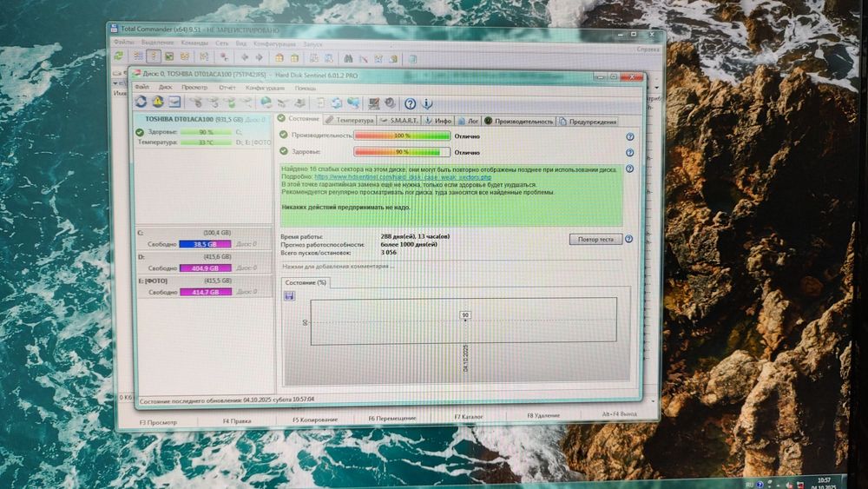This screenshot has height=489, width=868.
Task: Open the Диск menu
Action: (x=166, y=87)
